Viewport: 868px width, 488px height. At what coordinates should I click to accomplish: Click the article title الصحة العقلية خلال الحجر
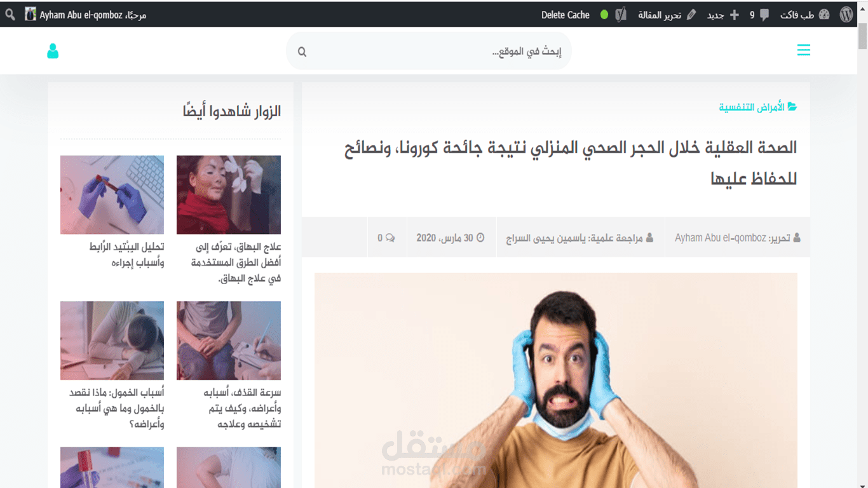[571, 163]
